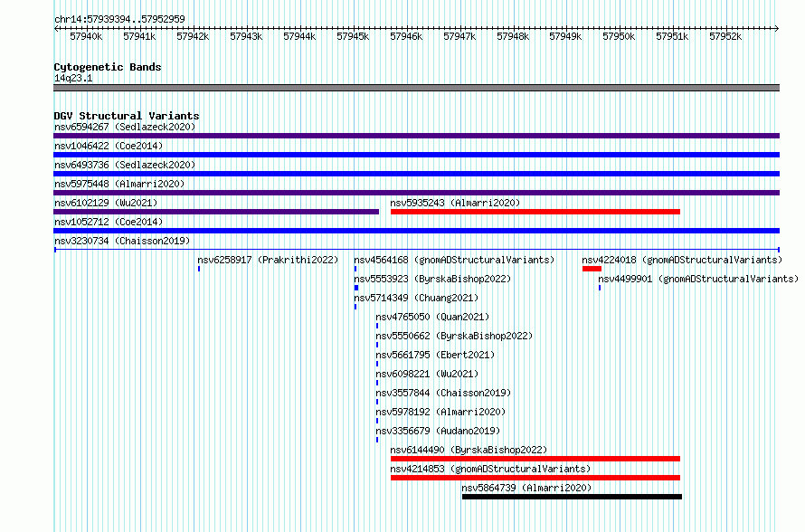This screenshot has width=805, height=532.
Task: Select the blue bar under nsv6493736
Action: pos(416,174)
